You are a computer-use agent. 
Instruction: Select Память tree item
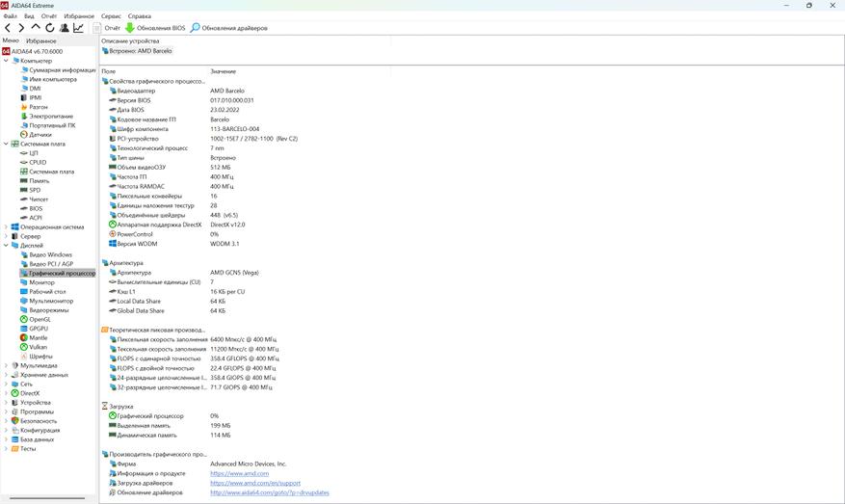35,180
